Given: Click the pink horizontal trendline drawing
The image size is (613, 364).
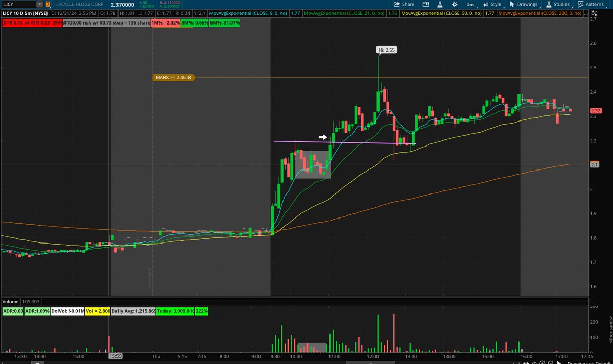Looking at the screenshot, I should [x=345, y=142].
